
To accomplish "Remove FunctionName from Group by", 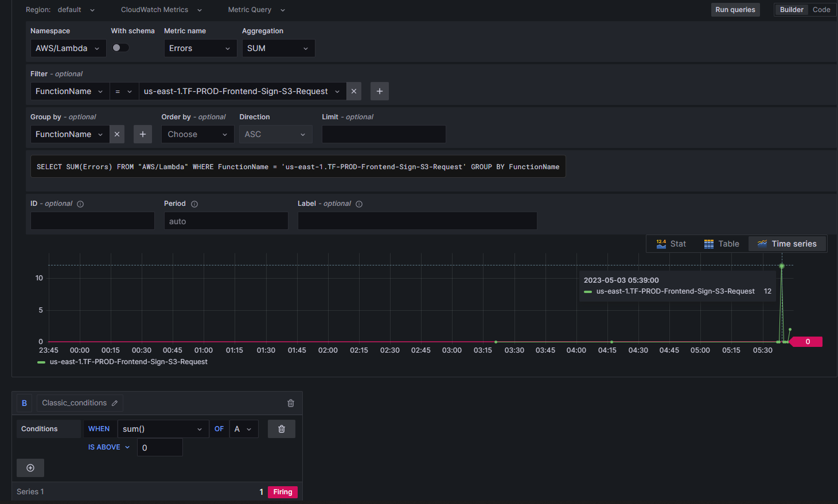I will pos(117,134).
